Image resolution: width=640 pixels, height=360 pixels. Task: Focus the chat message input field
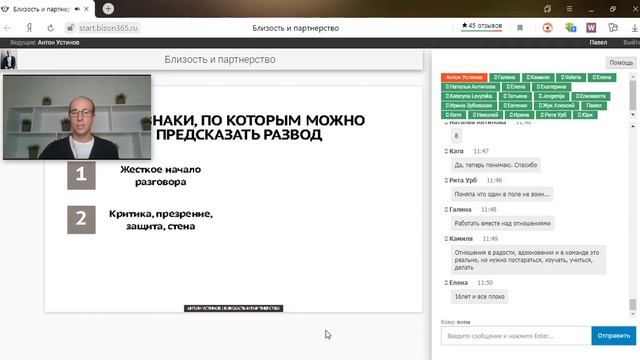pyautogui.click(x=516, y=336)
